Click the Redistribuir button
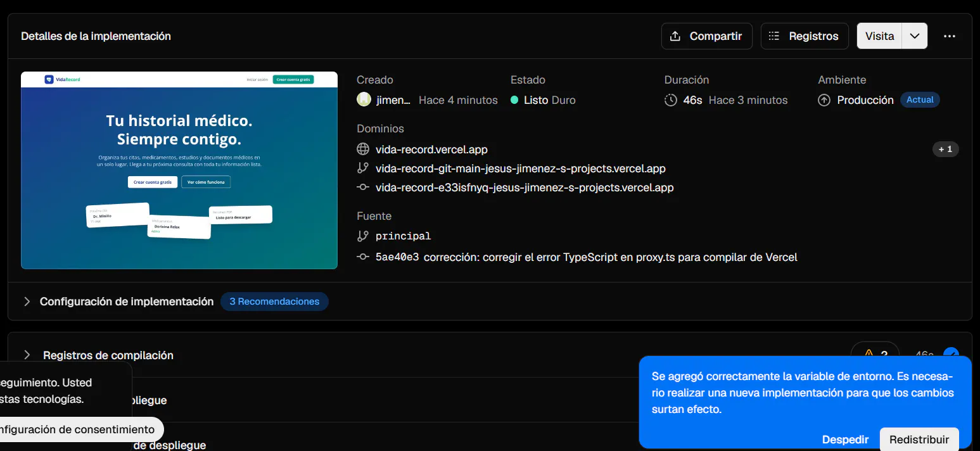 coord(919,440)
